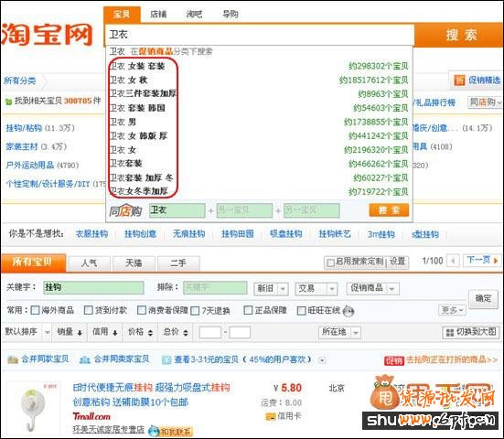
Task: Click the 旺旺在线 mascot icon
Action: pos(349,311)
